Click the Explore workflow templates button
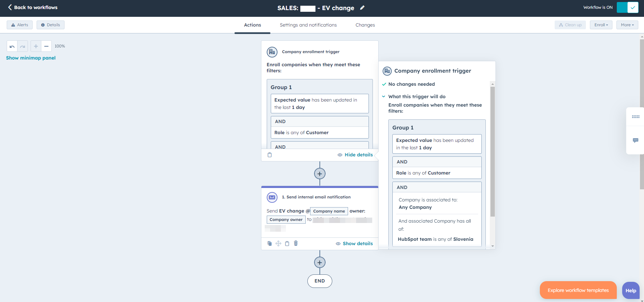644x302 pixels. (x=578, y=290)
